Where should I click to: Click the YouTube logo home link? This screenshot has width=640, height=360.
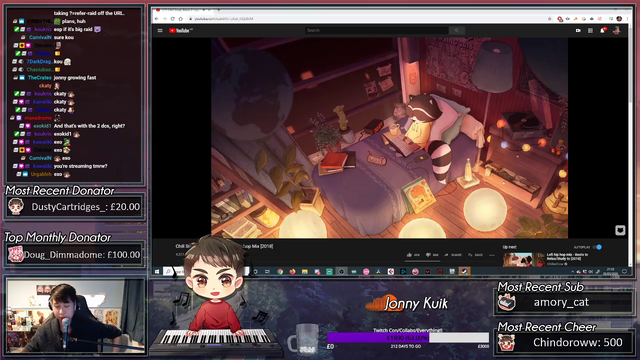coord(180,31)
